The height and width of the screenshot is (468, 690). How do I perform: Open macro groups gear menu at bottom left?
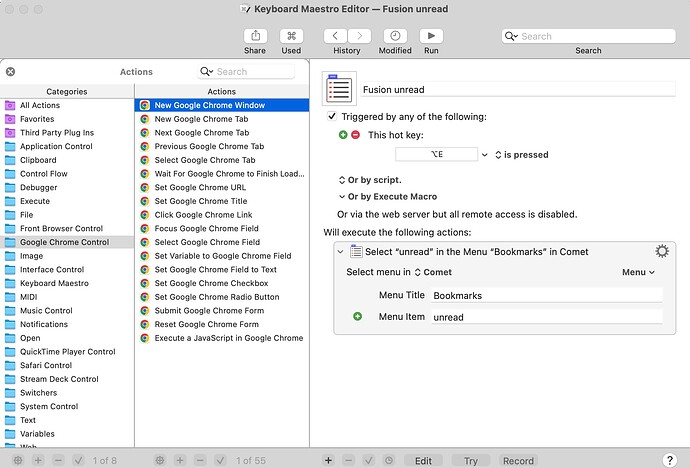pyautogui.click(x=18, y=461)
